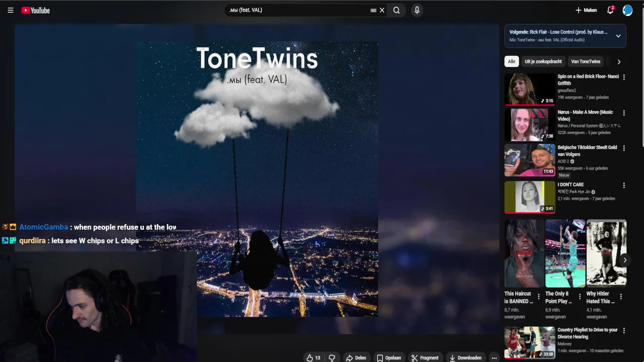Click Nørus - Make A Move title
644x362 pixels.
tap(585, 116)
